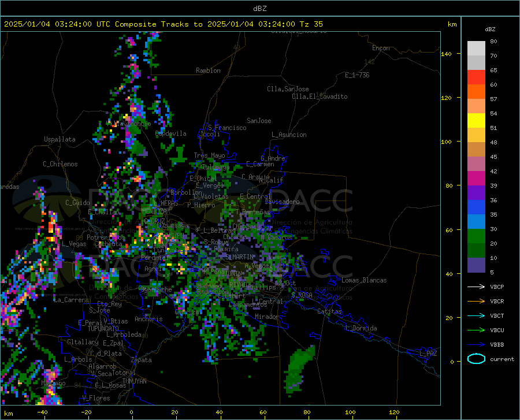Click the 'Encon' map label
The image size is (520, 420).
(381, 48)
